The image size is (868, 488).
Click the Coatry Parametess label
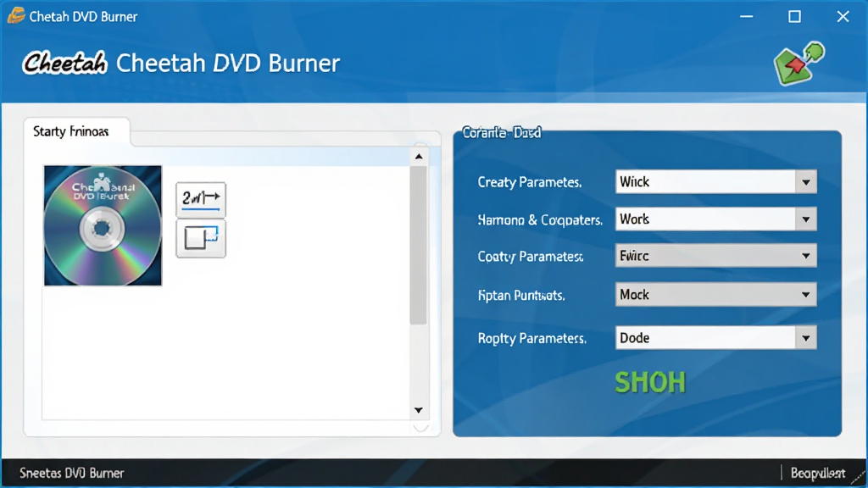click(531, 257)
